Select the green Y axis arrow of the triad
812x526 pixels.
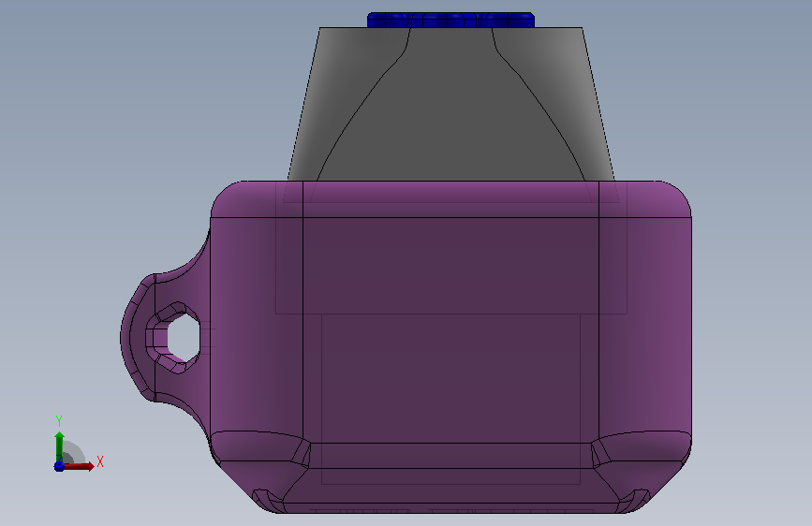pos(59,446)
